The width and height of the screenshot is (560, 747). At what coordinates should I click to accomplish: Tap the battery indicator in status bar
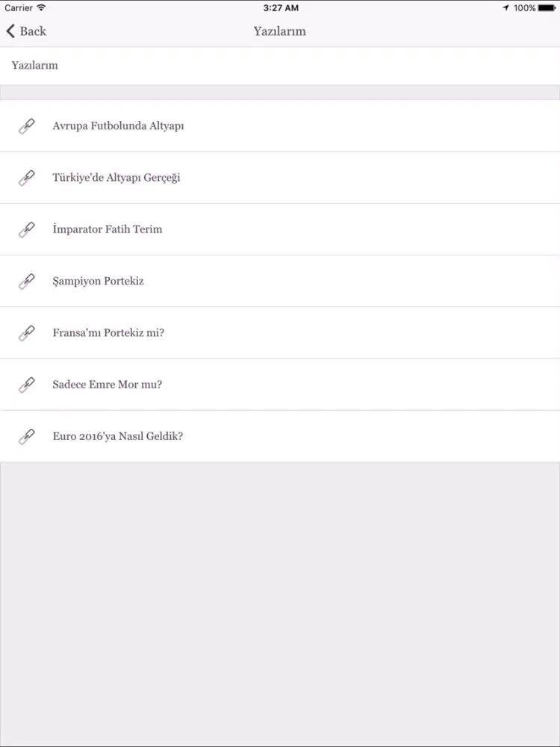pyautogui.click(x=547, y=8)
